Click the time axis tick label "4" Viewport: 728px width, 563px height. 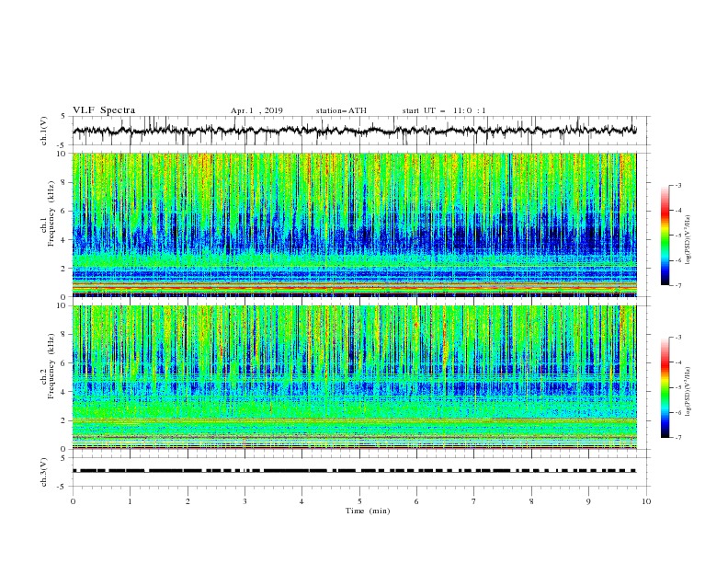(x=301, y=501)
